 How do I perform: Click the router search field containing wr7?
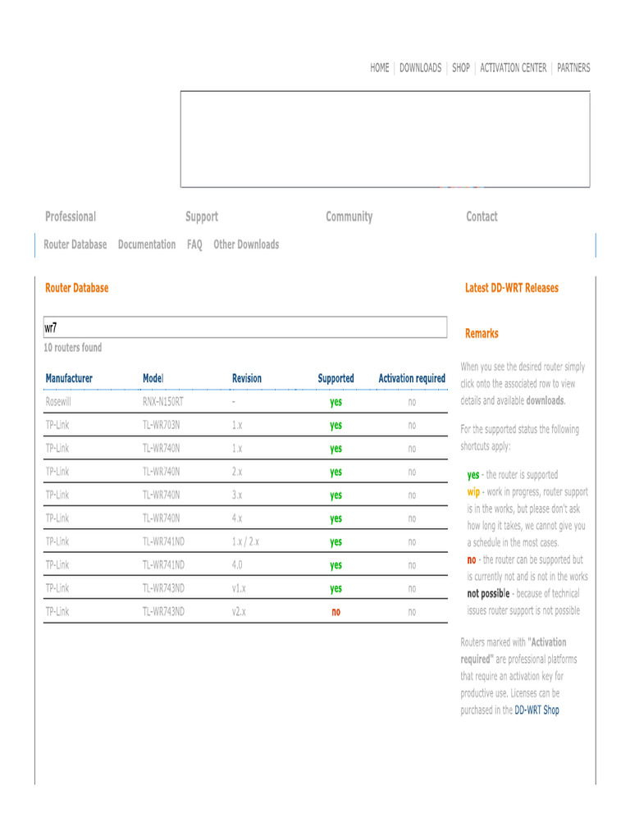(245, 327)
